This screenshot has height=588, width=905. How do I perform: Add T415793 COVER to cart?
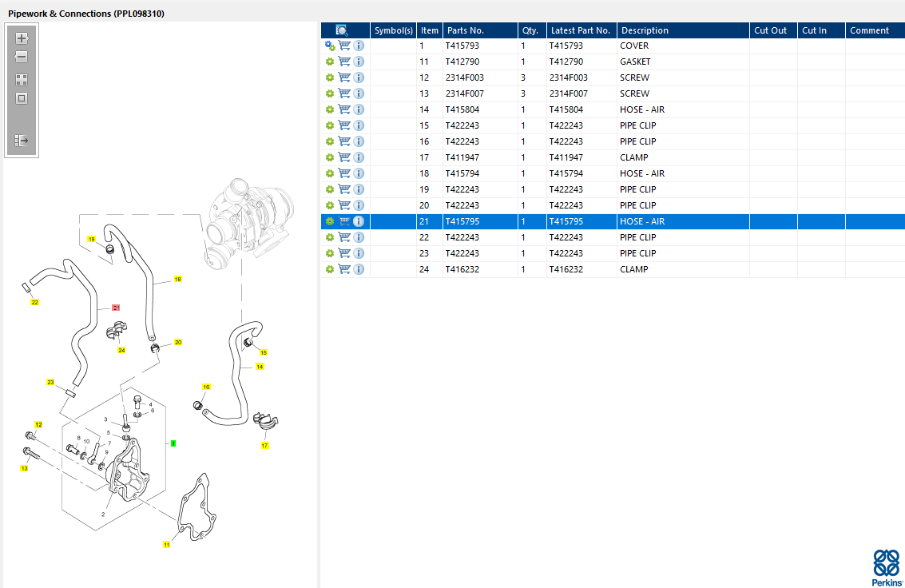(x=344, y=46)
